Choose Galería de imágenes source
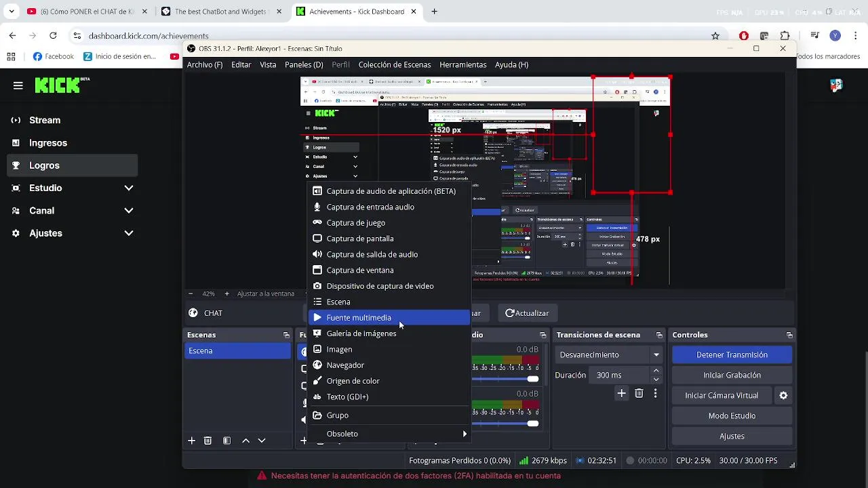 coord(389,333)
